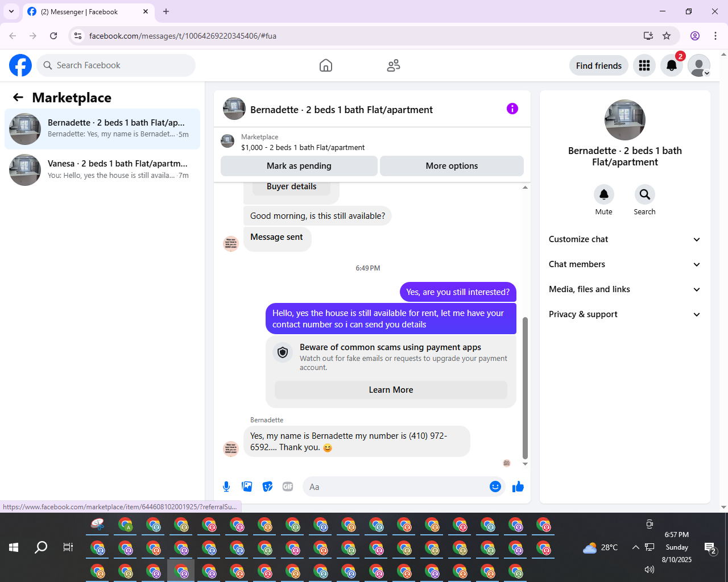Click the 'Yes, are you still interested?' message
The height and width of the screenshot is (582, 728).
[458, 292]
